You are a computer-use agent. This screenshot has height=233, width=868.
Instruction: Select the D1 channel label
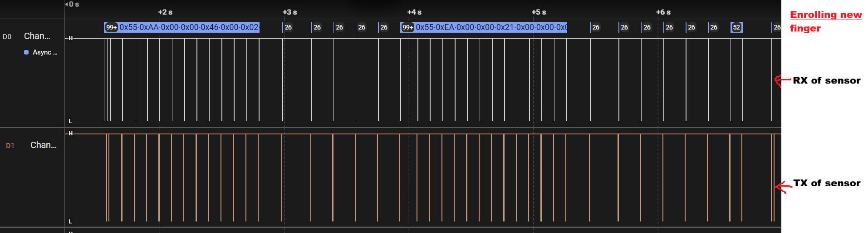tap(10, 146)
